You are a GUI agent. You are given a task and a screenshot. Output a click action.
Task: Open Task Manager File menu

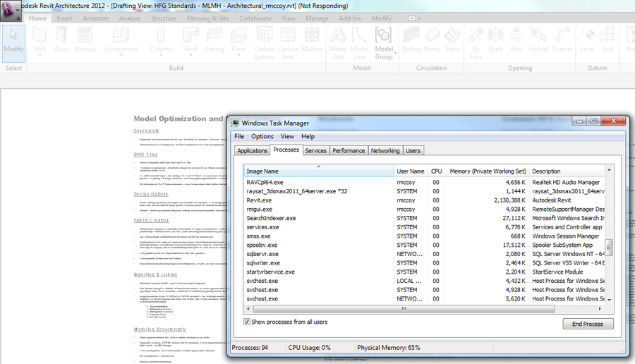coord(239,136)
